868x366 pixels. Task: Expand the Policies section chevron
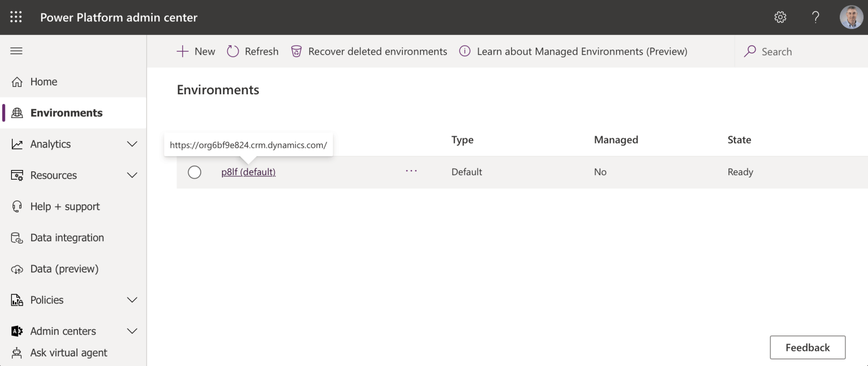pos(132,300)
